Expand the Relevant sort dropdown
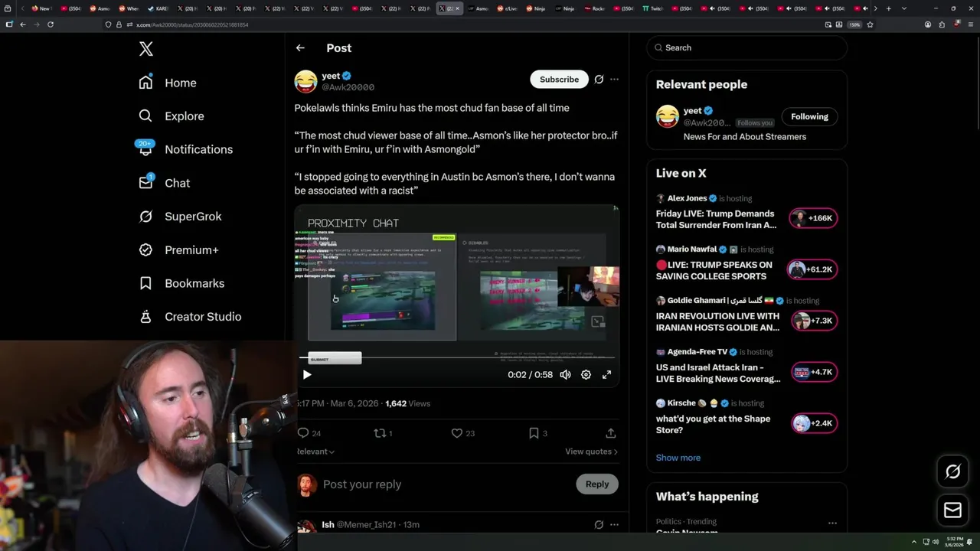980x551 pixels. tap(315, 452)
